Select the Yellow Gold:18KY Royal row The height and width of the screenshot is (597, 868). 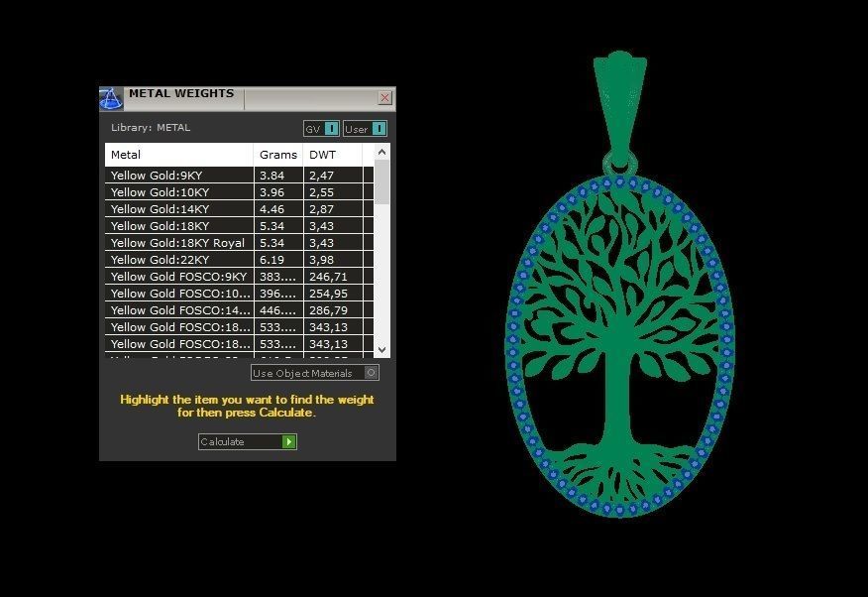pyautogui.click(x=239, y=243)
